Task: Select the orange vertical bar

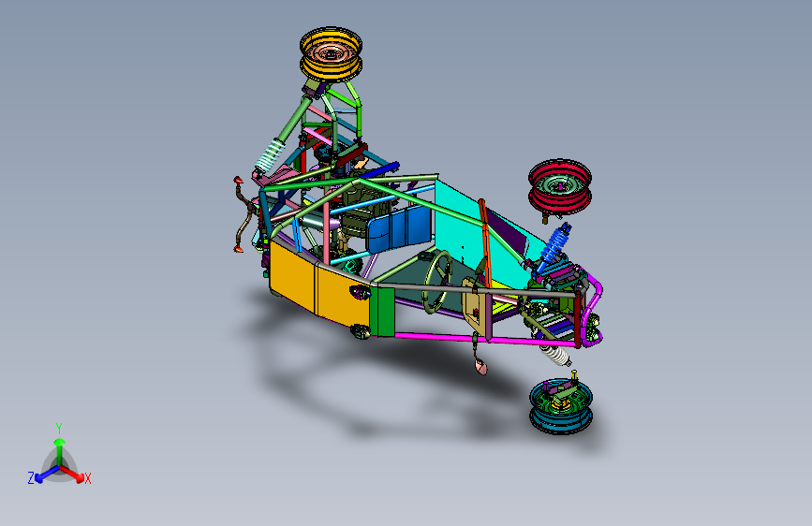Action: click(x=485, y=241)
